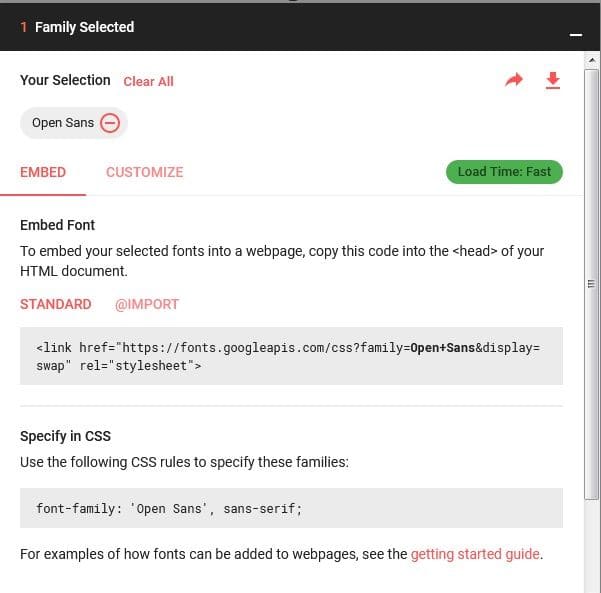
Task: Click the Load Time: Fast badge
Action: coord(504,172)
